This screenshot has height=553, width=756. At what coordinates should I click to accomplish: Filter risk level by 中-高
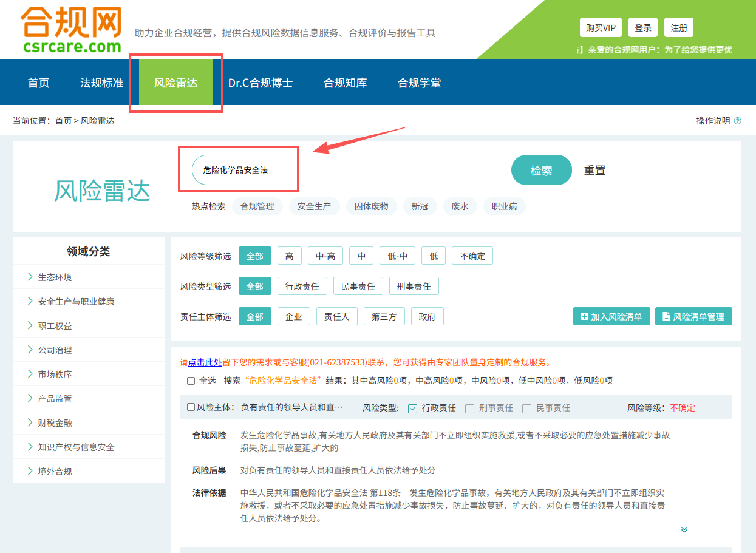point(325,256)
